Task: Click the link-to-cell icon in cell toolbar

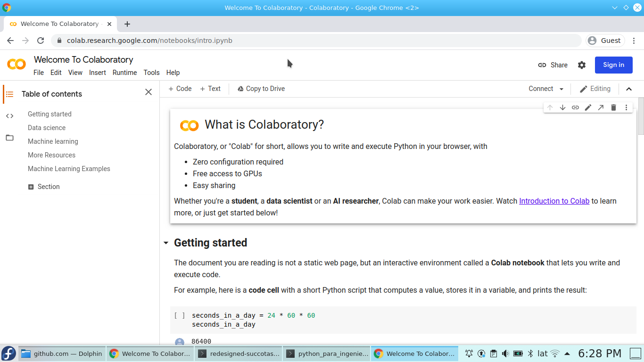Action: coord(575,107)
